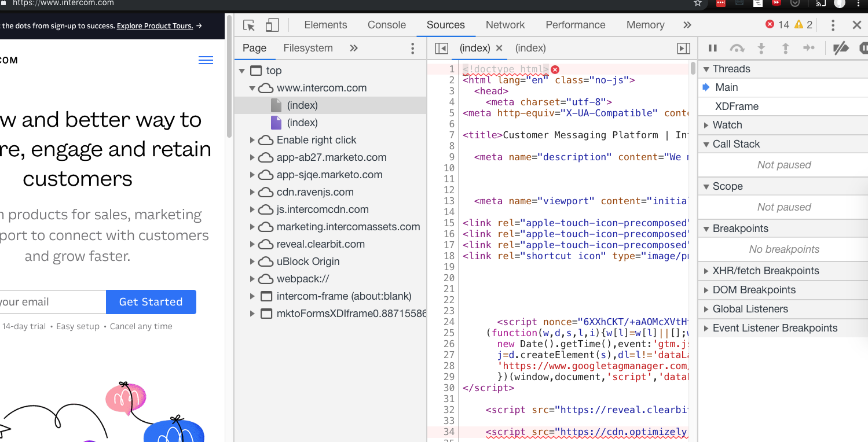Viewport: 868px width, 442px height.
Task: Select the Page navigator tab
Action: pyautogui.click(x=255, y=48)
